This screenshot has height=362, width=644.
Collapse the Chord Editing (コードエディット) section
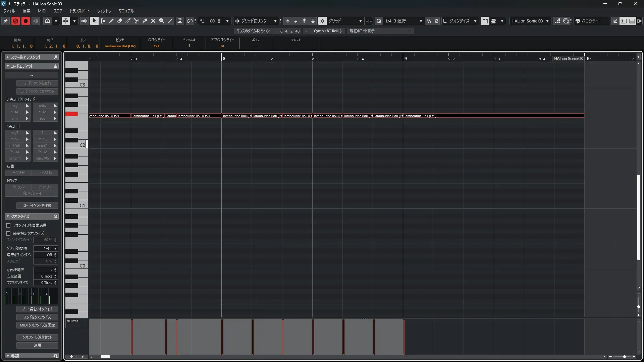(x=8, y=66)
